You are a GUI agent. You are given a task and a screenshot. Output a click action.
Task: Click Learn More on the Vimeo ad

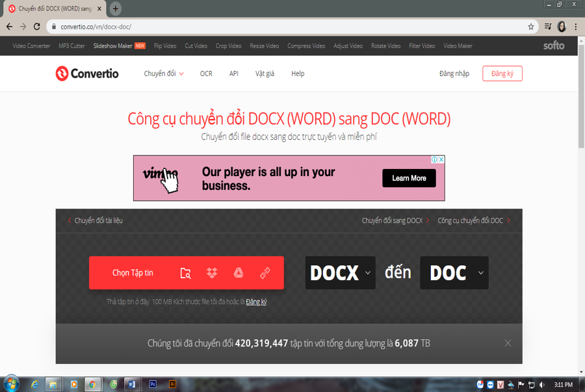point(409,178)
